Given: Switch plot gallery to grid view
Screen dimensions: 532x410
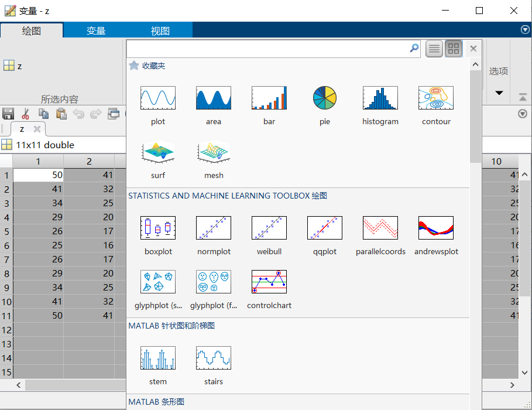Looking at the screenshot, I should point(454,49).
